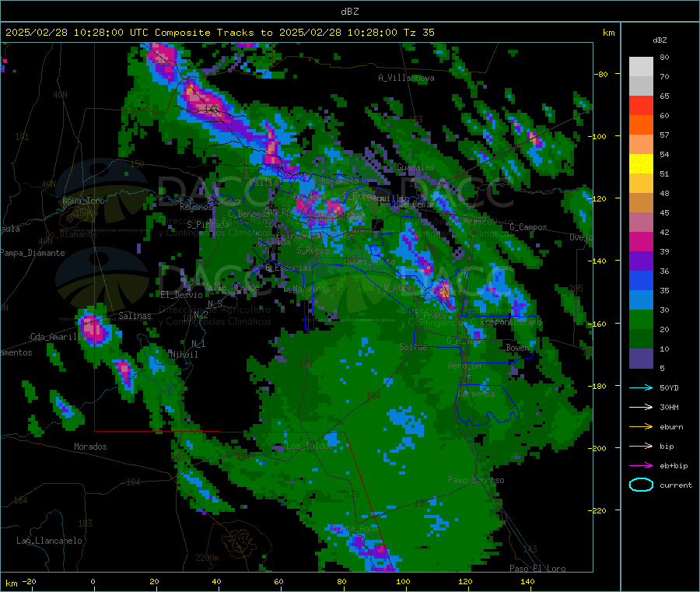Viewport: 700px width, 592px height.
Task: Click the Guadales map label
Action: (x=415, y=167)
